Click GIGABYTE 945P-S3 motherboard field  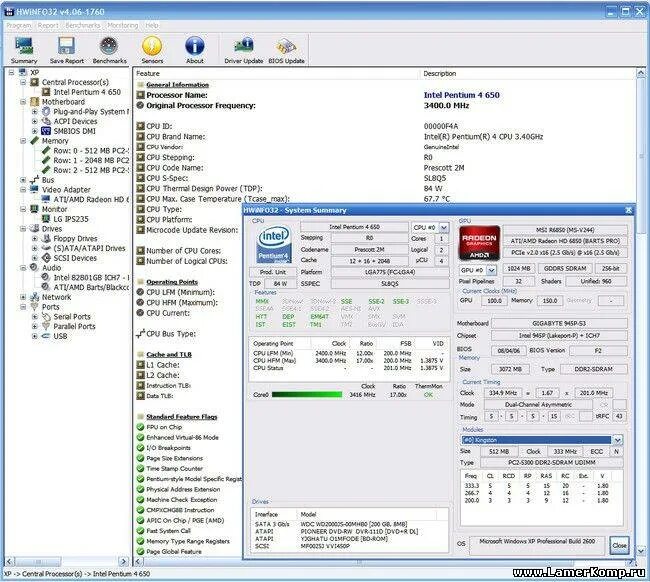559,323
